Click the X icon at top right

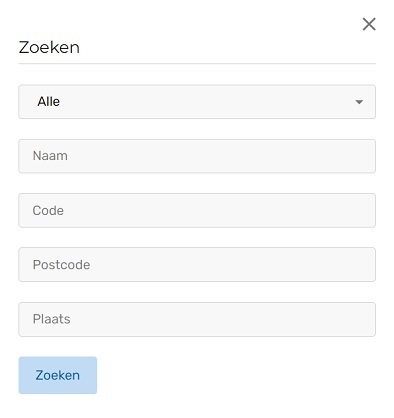(369, 24)
